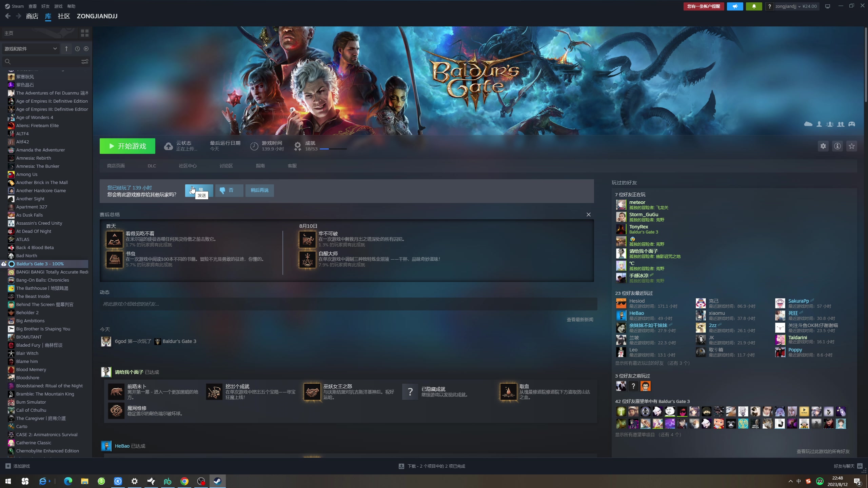Show hidden tray icons chevron
The height and width of the screenshot is (488, 868).
(x=790, y=481)
